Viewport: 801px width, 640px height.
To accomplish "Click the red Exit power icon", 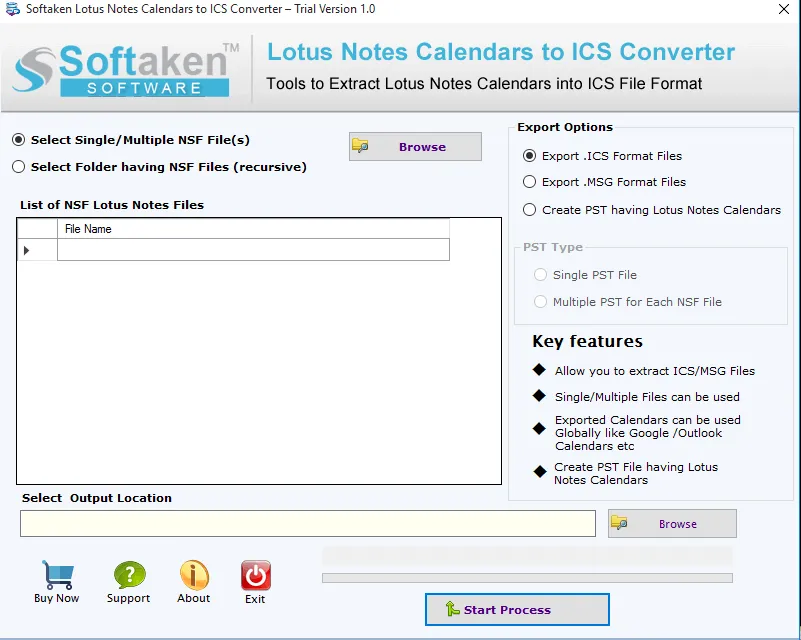I will click(x=255, y=576).
